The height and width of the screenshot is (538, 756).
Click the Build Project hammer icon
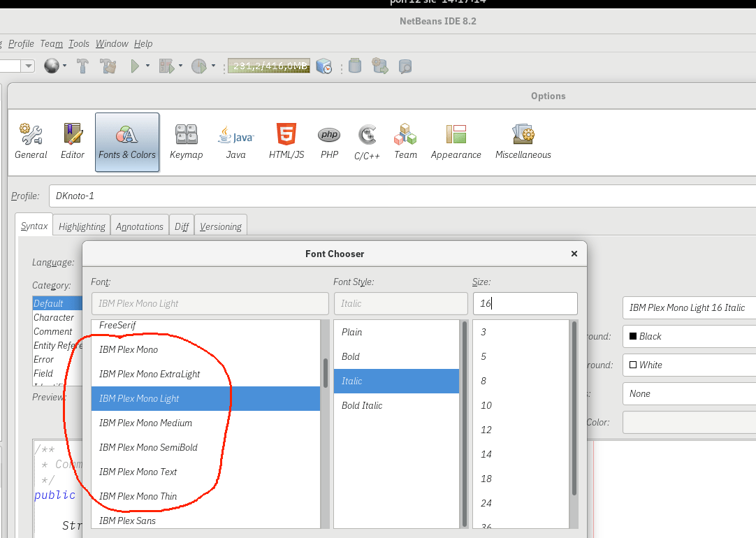coord(82,66)
